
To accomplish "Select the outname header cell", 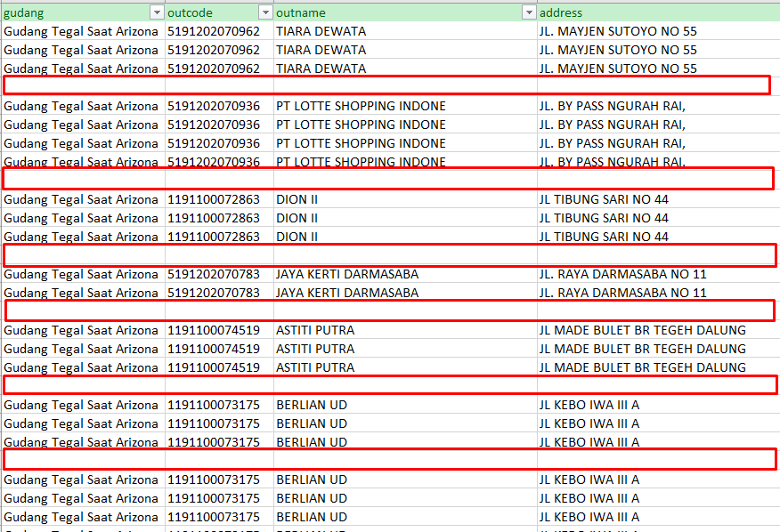I will pos(405,12).
